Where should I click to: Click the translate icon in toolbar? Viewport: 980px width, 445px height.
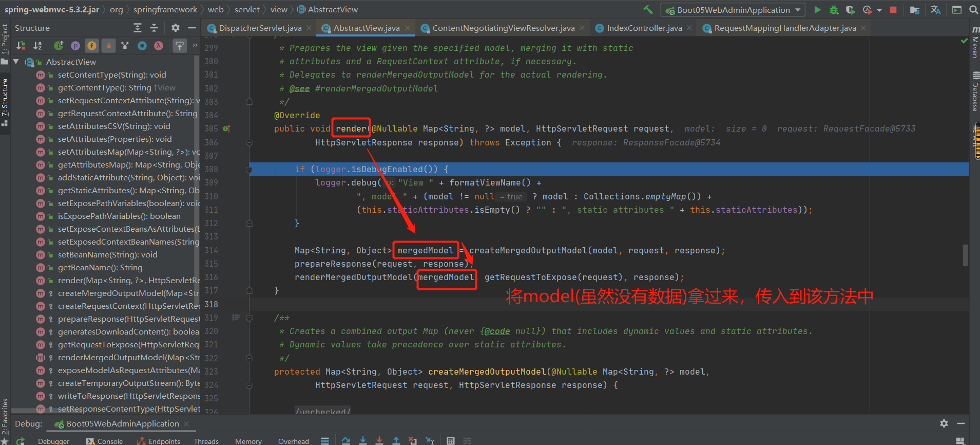935,10
